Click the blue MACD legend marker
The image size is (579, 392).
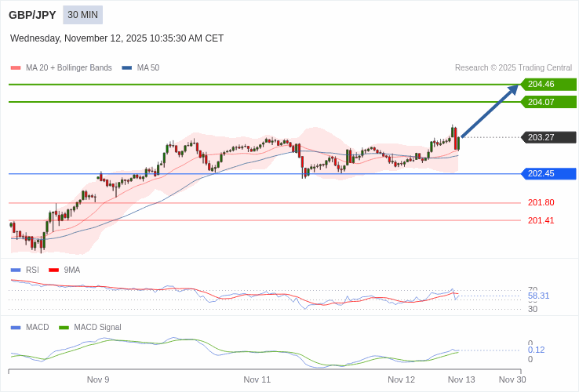16,327
